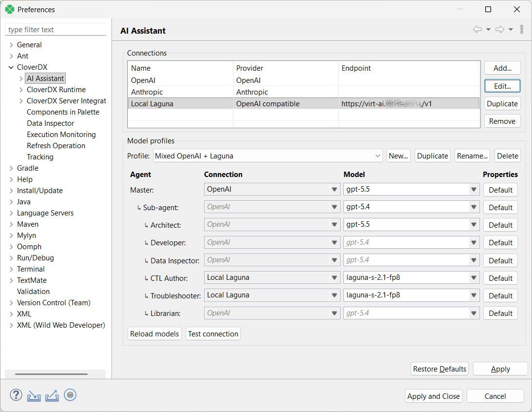Select the Local Laguna connection row

click(x=304, y=103)
